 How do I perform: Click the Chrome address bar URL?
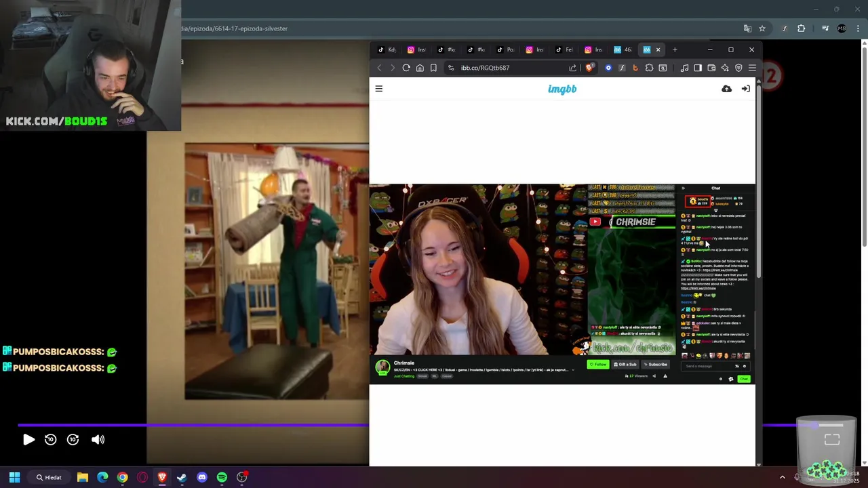coord(235,28)
